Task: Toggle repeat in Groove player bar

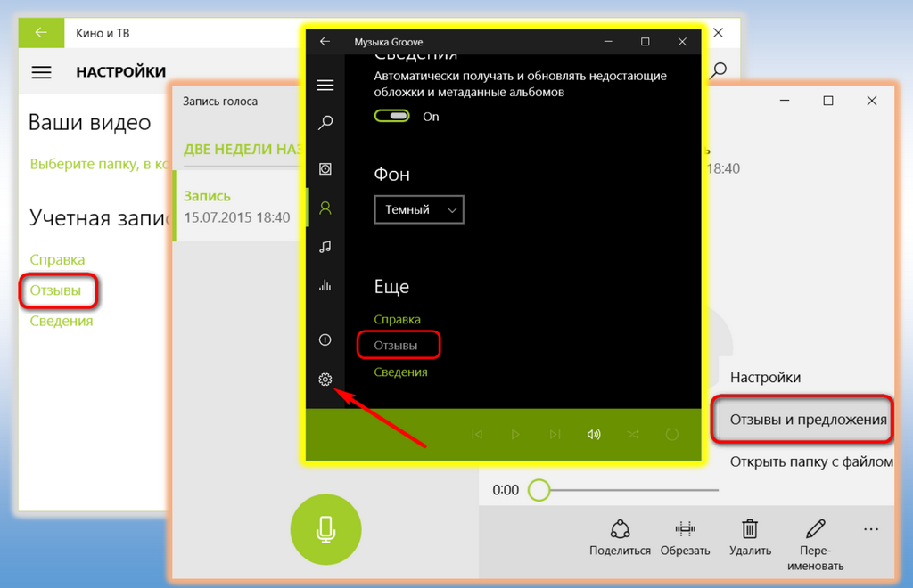Action: [x=672, y=435]
